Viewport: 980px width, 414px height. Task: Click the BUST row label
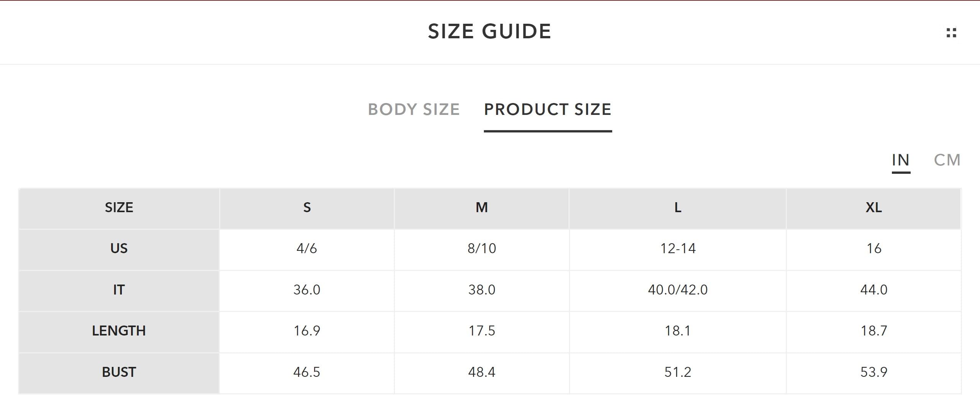[x=119, y=372]
